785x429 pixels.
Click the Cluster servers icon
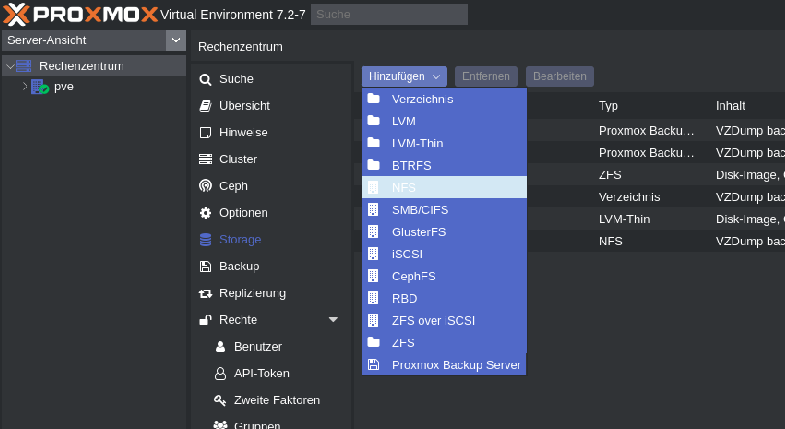point(205,159)
